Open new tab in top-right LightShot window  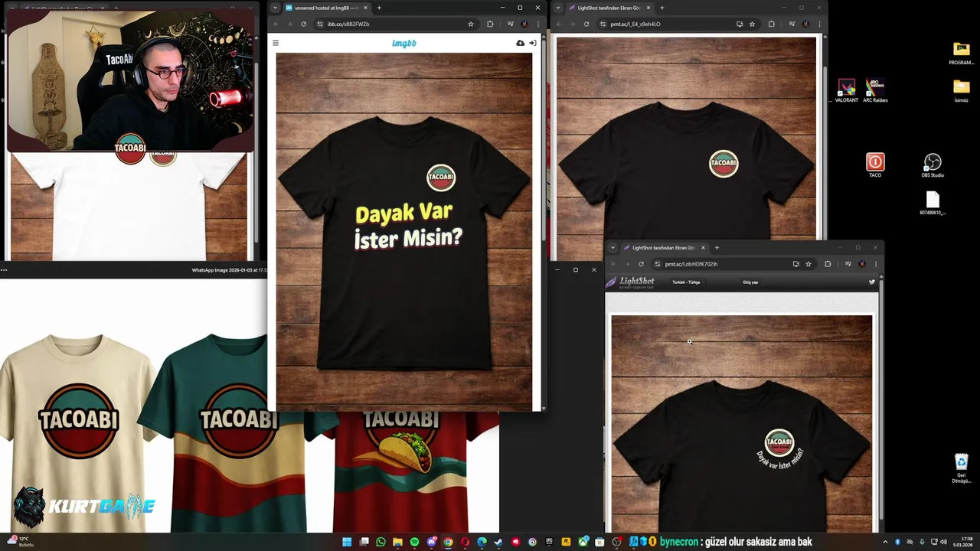(x=662, y=8)
